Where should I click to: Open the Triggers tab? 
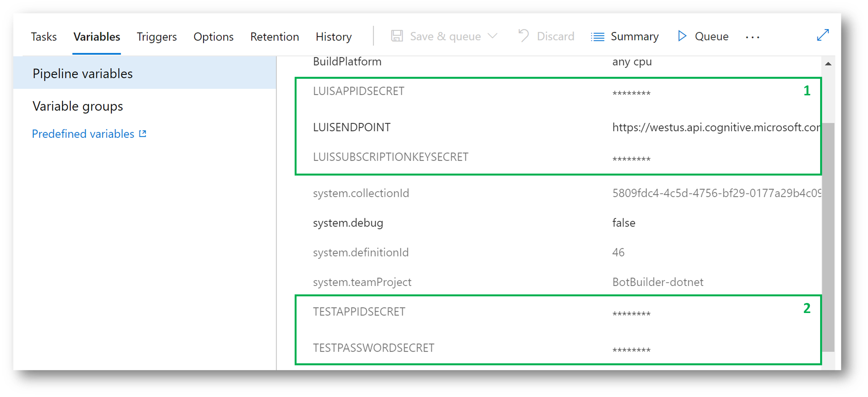pos(156,37)
